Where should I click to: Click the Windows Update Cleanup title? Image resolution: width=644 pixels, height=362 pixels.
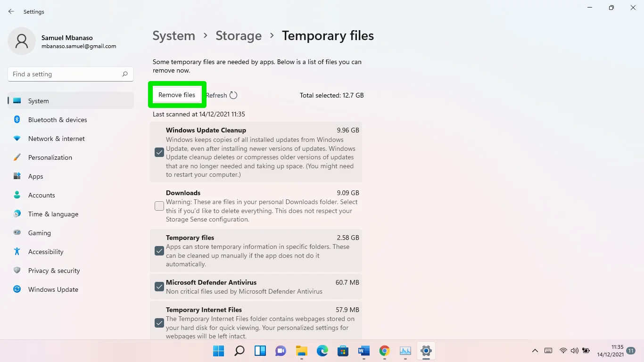tap(206, 130)
